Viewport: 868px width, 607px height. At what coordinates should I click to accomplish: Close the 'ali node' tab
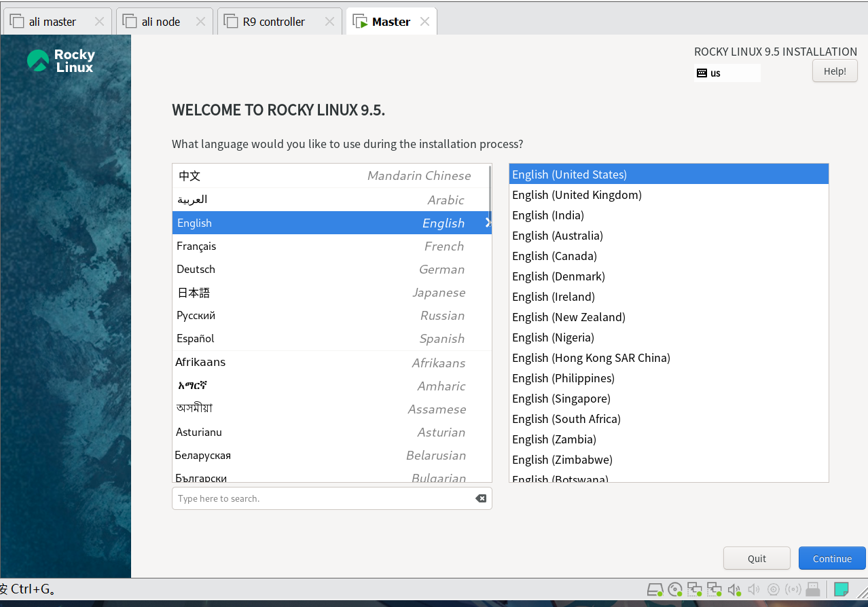coord(200,22)
